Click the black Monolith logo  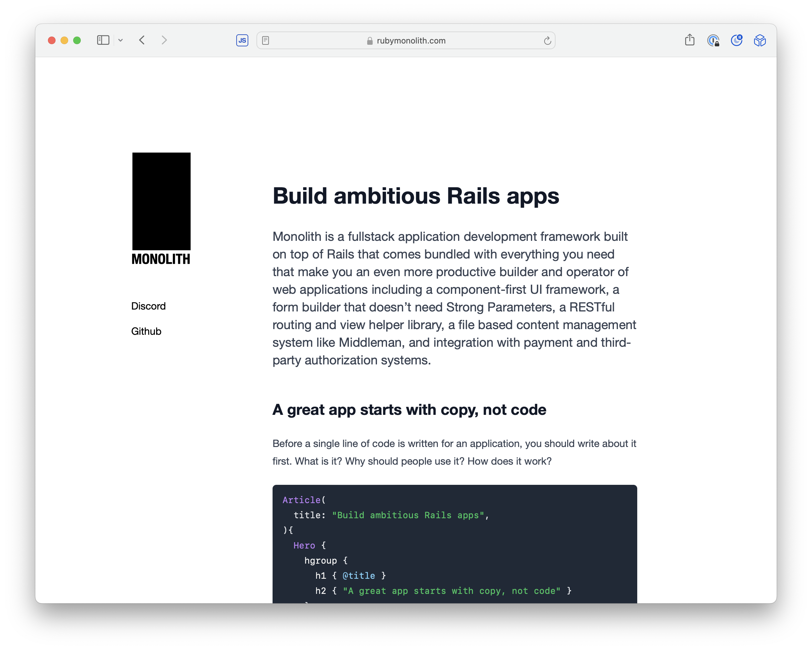(161, 201)
